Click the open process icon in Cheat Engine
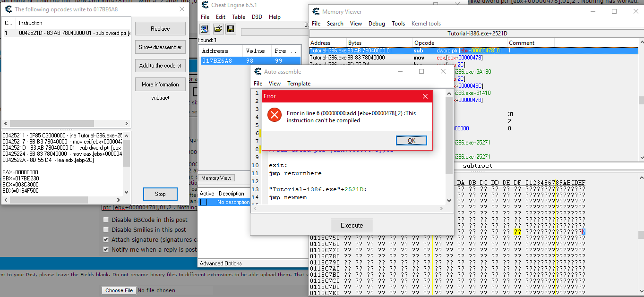Image resolution: width=644 pixels, height=297 pixels. coord(204,29)
